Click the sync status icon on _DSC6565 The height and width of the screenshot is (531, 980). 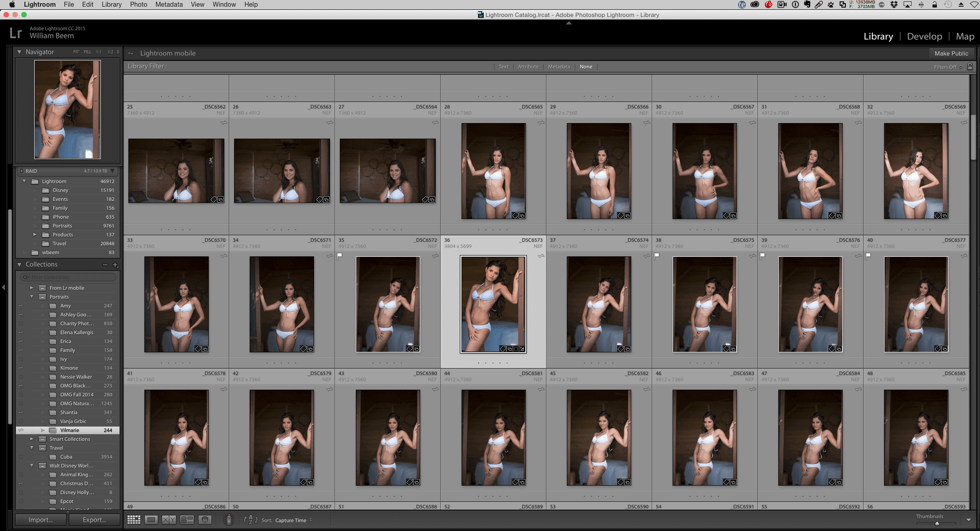point(541,123)
